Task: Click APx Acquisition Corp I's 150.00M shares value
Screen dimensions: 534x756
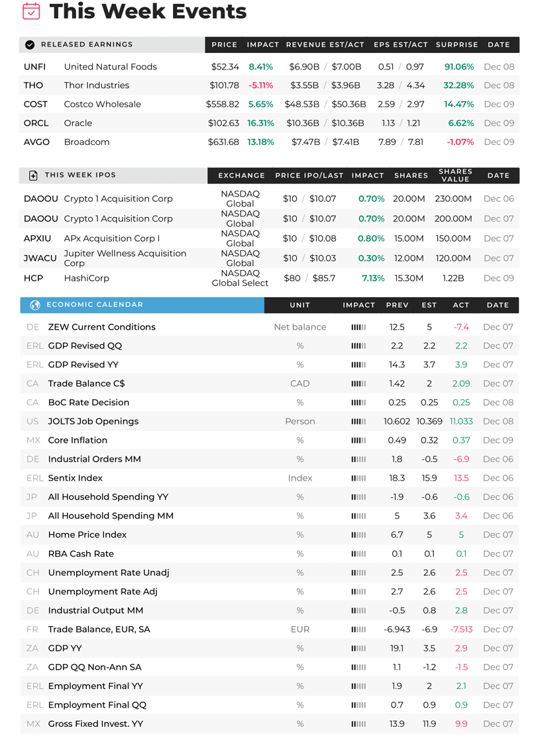Action: (453, 239)
